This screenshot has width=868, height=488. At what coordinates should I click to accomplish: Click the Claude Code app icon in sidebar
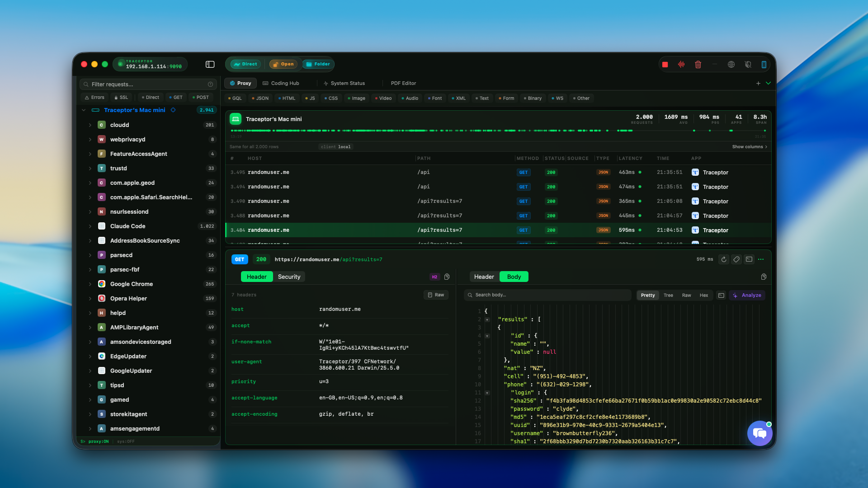[x=102, y=226]
